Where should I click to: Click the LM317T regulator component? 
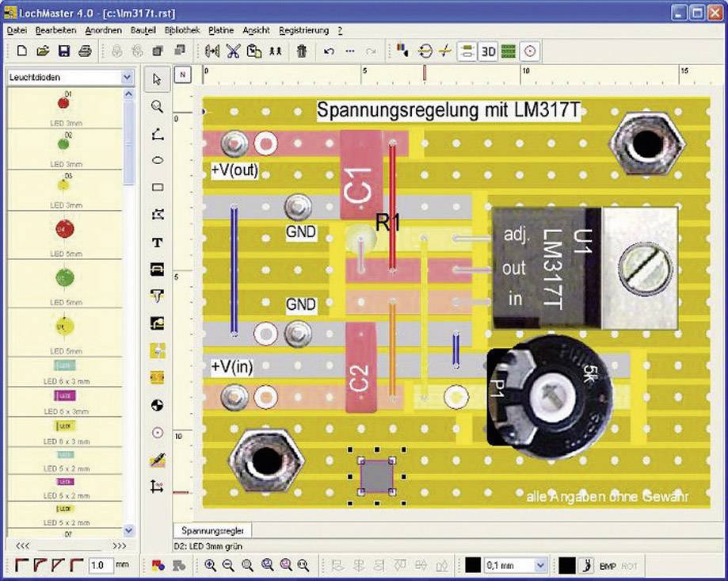click(x=585, y=269)
